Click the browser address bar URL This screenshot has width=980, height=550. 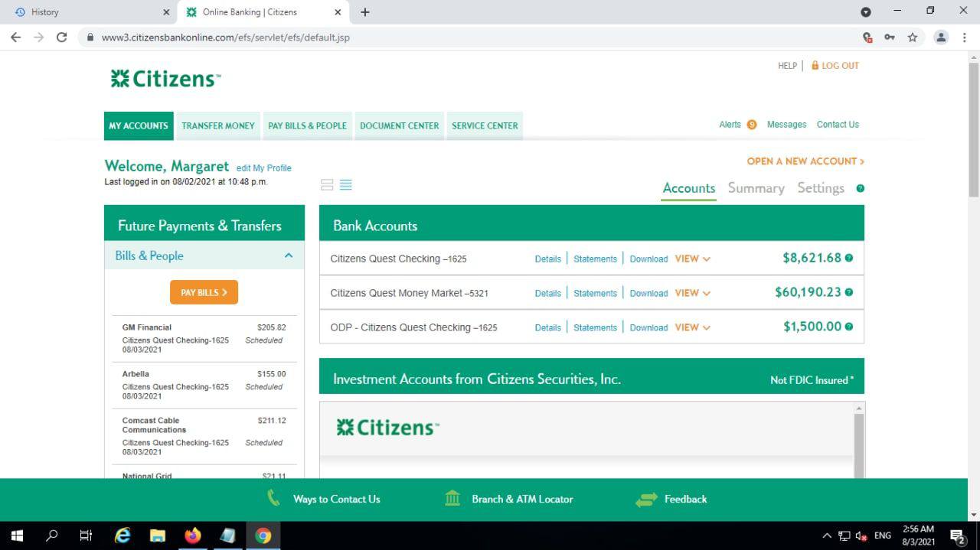tap(226, 37)
